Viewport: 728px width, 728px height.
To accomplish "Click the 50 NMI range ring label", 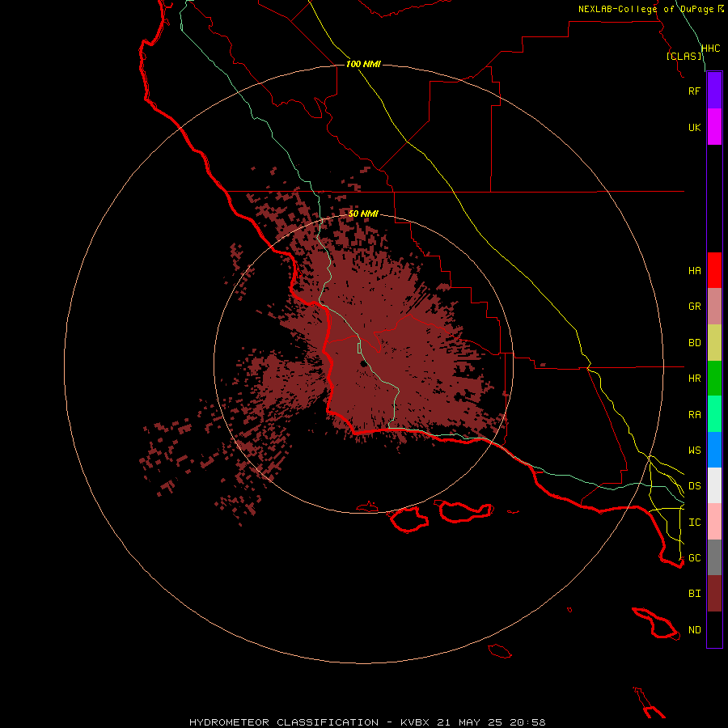I will coord(363,214).
